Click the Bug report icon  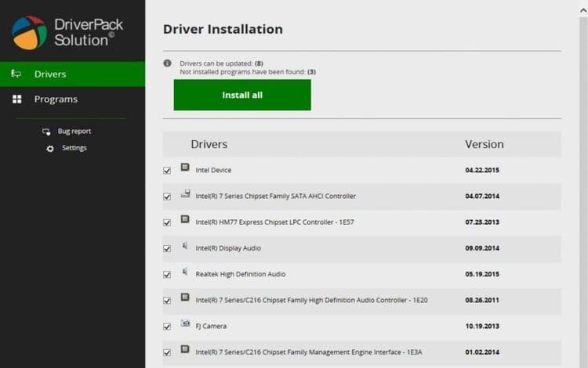[x=47, y=132]
